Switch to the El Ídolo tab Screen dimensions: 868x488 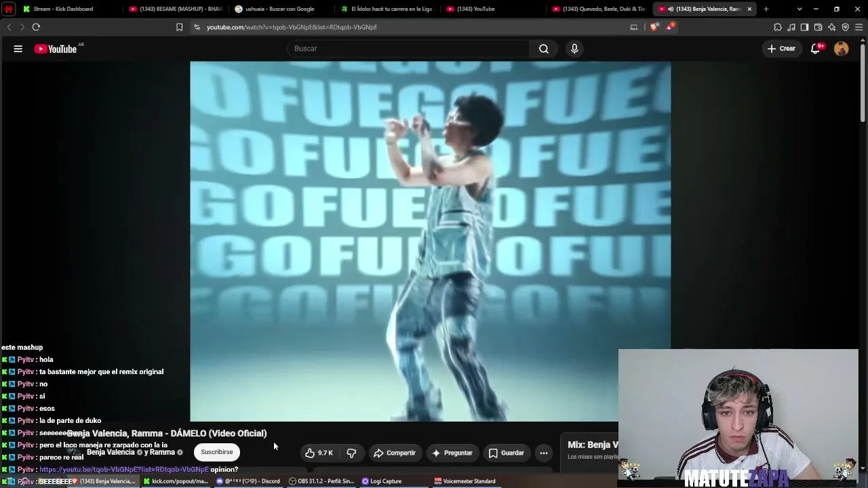(387, 9)
